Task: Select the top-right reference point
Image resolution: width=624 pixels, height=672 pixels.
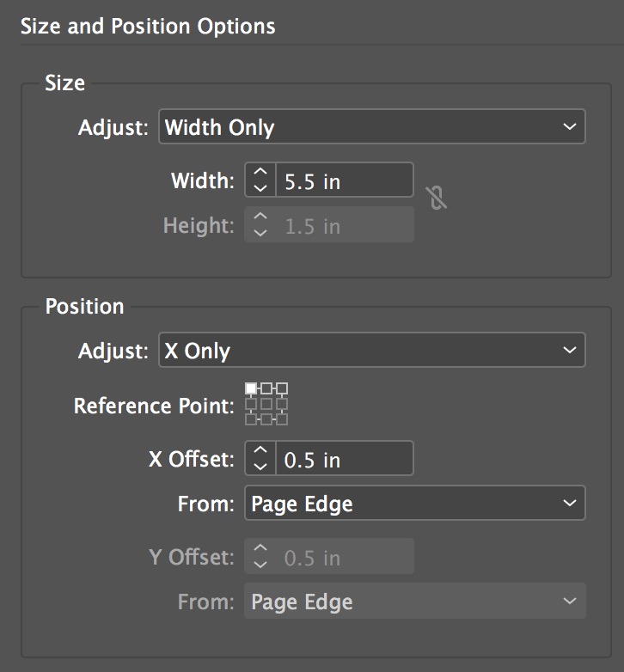Action: click(x=282, y=388)
